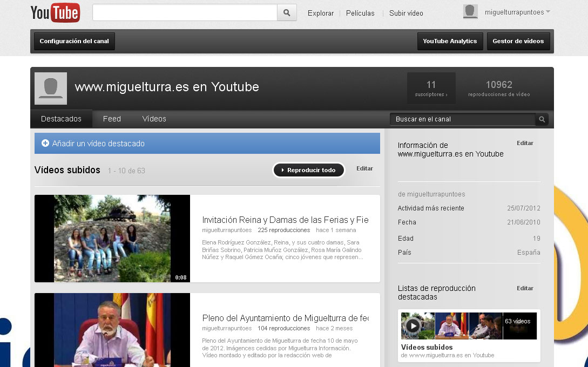Screen dimensions: 588x367
Task: Click the channel title www.miguelturra.es en Youtube
Action: (x=167, y=87)
